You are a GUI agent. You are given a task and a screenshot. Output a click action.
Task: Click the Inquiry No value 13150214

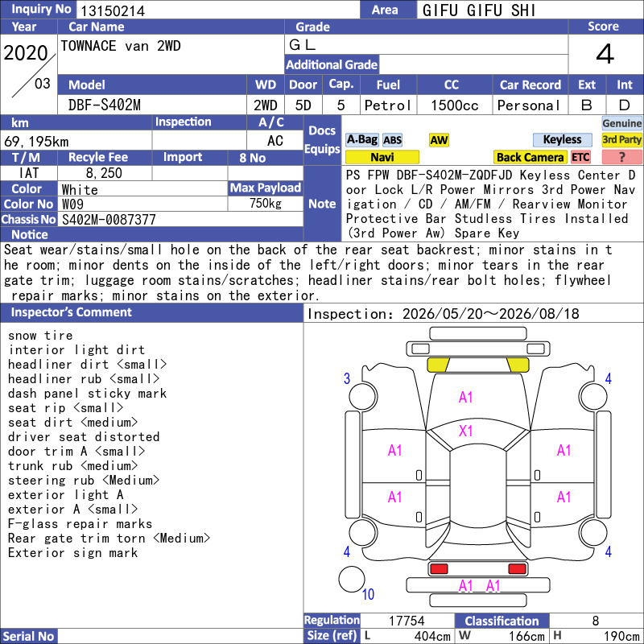click(113, 11)
